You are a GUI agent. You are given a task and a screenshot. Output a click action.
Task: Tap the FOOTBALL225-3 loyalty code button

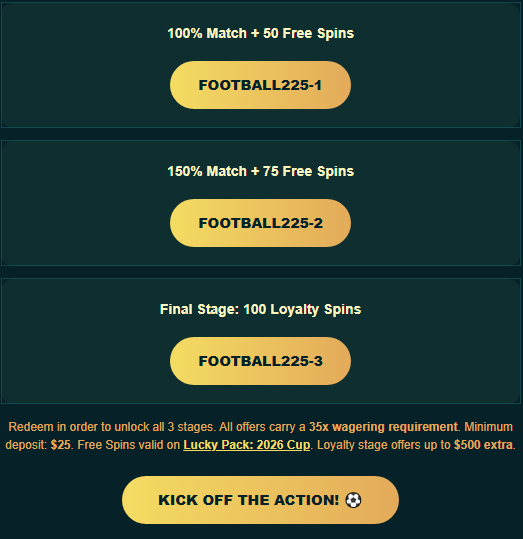click(x=260, y=361)
